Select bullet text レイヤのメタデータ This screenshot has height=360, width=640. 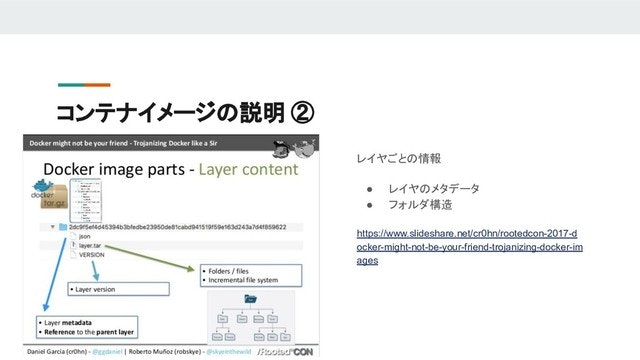click(x=434, y=189)
